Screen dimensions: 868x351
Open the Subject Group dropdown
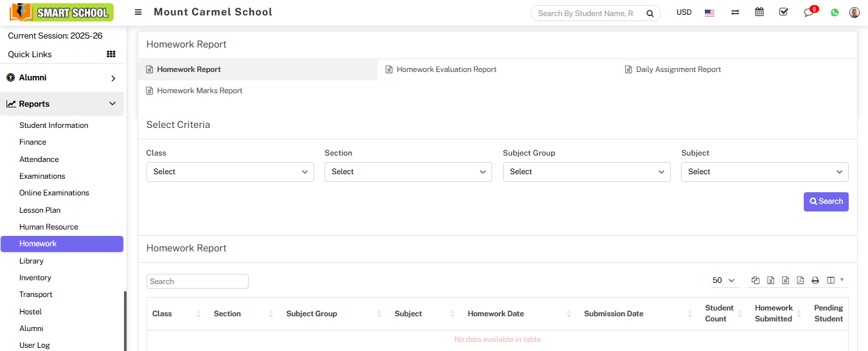pyautogui.click(x=586, y=172)
